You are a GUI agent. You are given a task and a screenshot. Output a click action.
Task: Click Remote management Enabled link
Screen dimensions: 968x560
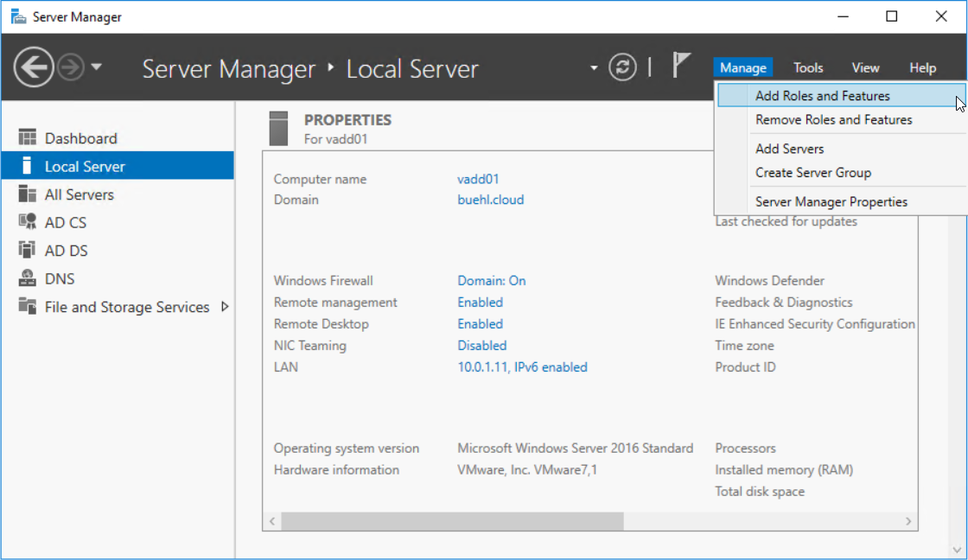pyautogui.click(x=480, y=302)
